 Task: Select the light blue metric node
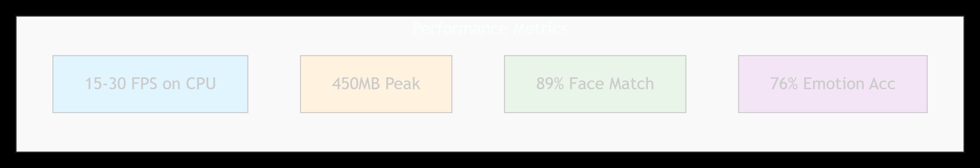(150, 84)
